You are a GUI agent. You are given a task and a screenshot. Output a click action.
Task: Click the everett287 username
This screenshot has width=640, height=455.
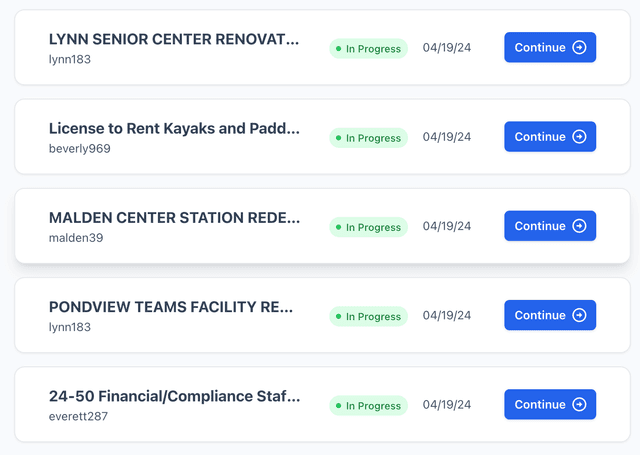(78, 416)
